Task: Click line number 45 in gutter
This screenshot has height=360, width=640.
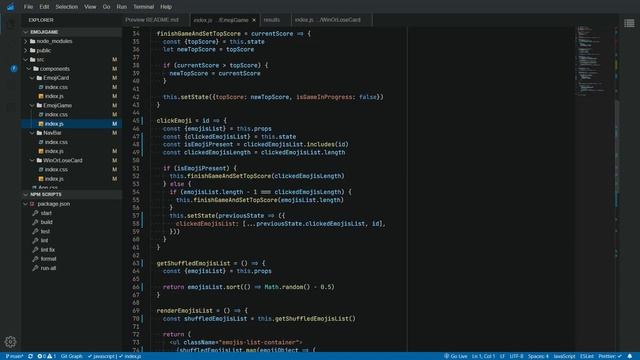Action: coord(136,120)
